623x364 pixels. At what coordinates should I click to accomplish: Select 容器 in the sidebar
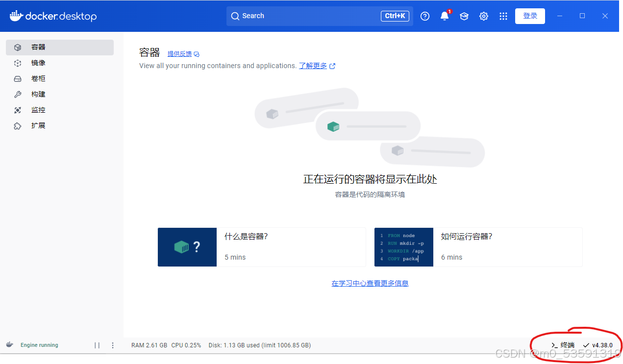click(x=60, y=48)
